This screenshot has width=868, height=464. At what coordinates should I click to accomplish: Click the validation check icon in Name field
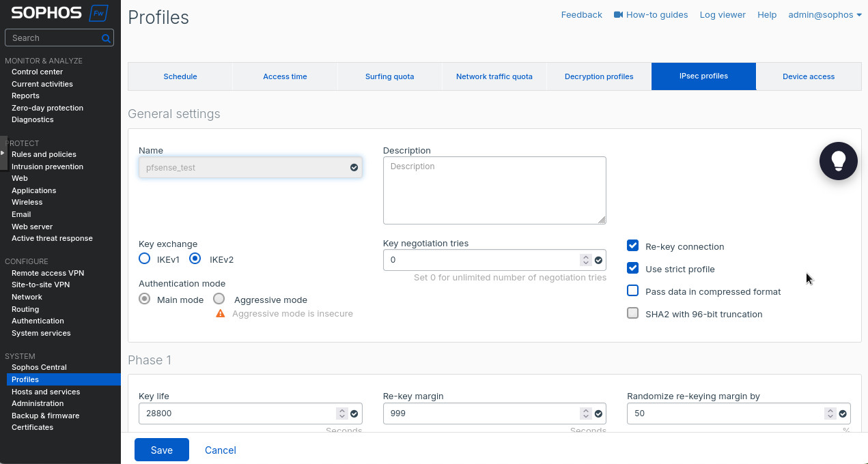tap(354, 167)
